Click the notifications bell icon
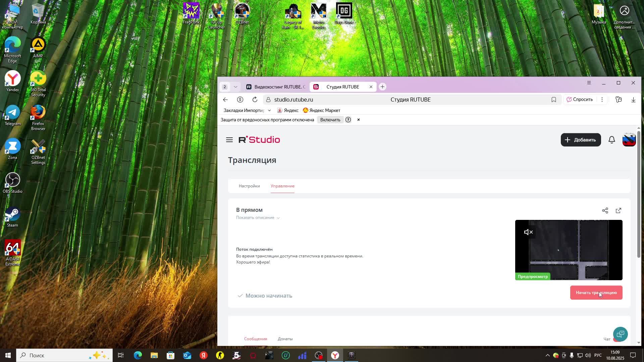 pos(611,140)
